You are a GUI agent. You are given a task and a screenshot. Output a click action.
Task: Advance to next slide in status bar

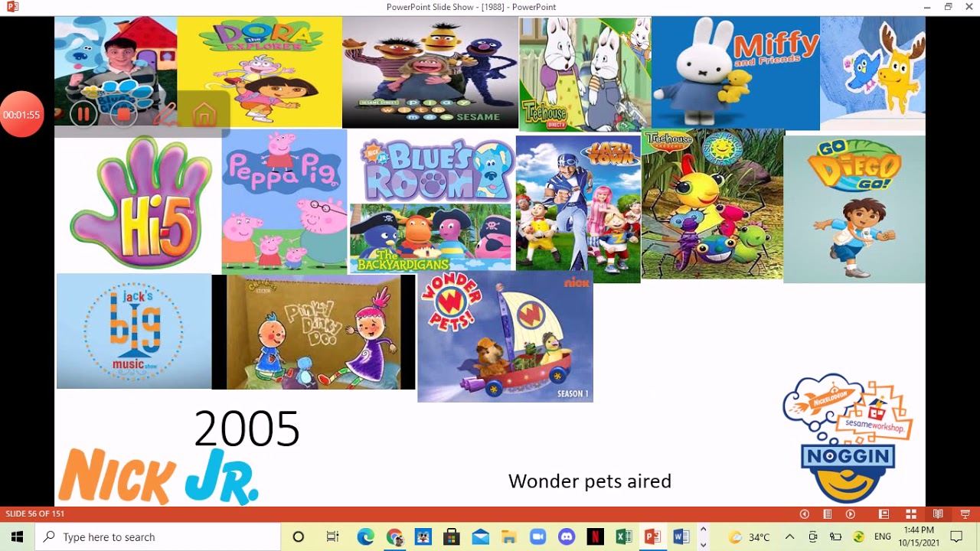pyautogui.click(x=851, y=514)
